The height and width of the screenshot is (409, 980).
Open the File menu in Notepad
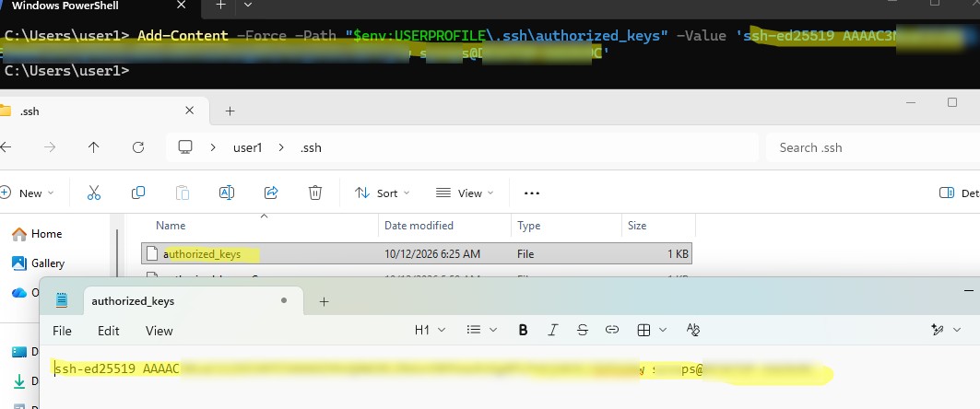[x=62, y=331]
